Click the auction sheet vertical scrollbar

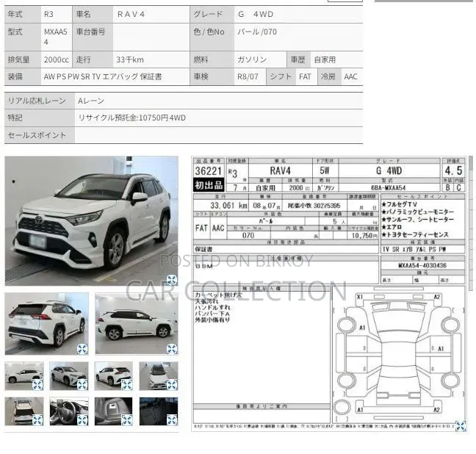point(471,223)
